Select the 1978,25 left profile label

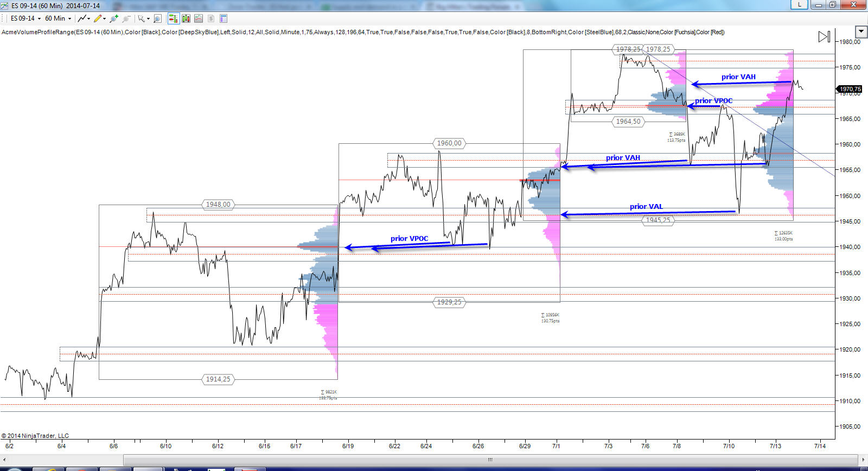click(628, 49)
